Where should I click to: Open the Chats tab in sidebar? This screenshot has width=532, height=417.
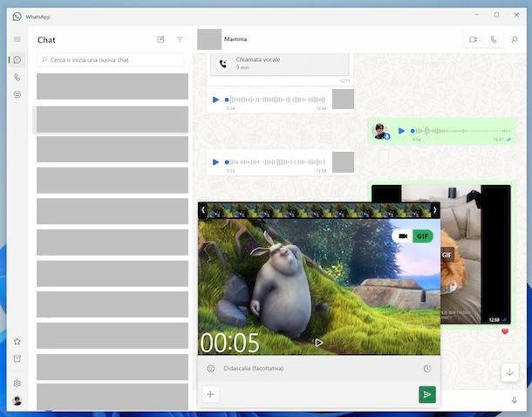click(x=17, y=60)
